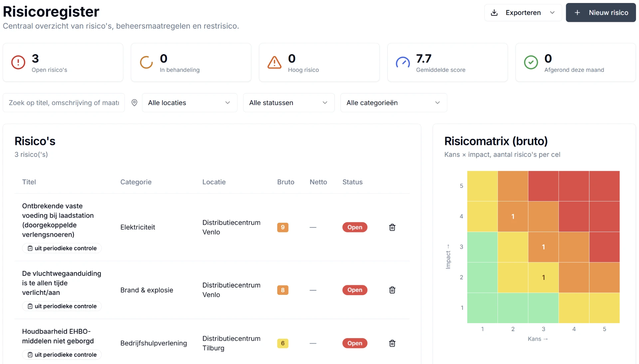Screen dimensions: 639x364
Task: Click the Distributiecentrum Tilburg location cell
Action: coord(231,343)
